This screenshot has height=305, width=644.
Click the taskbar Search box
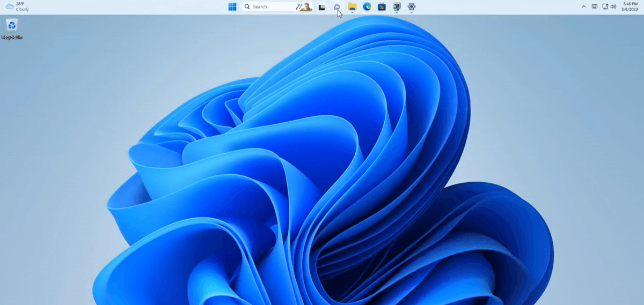click(x=277, y=7)
